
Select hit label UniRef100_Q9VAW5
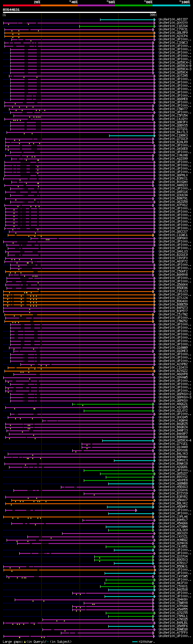[173, 377]
